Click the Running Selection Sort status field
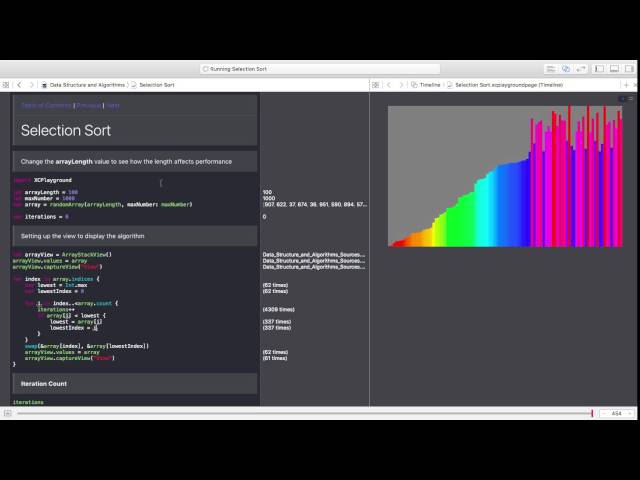The image size is (640, 480). click(x=320, y=69)
